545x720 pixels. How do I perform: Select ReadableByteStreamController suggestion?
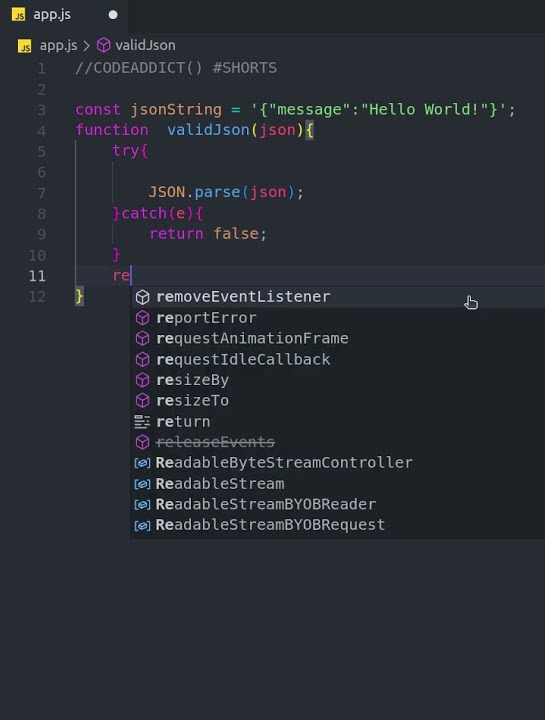pyautogui.click(x=337, y=463)
